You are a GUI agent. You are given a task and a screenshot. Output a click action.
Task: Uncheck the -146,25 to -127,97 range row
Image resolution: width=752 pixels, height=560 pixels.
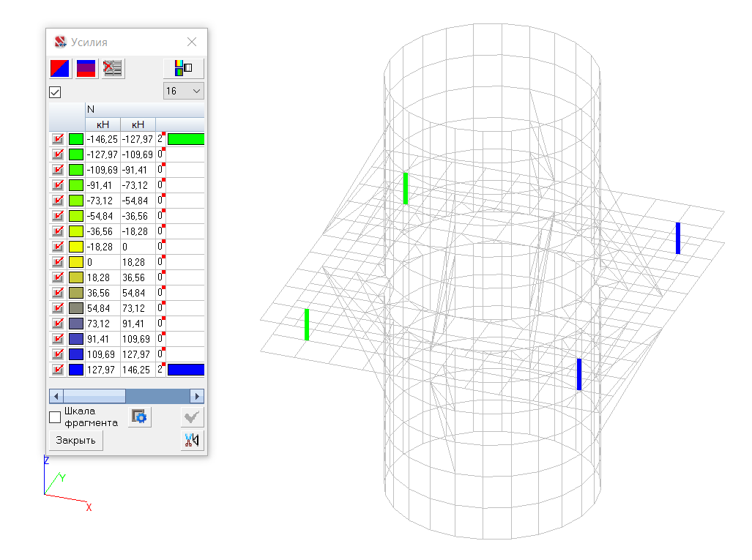[58, 139]
